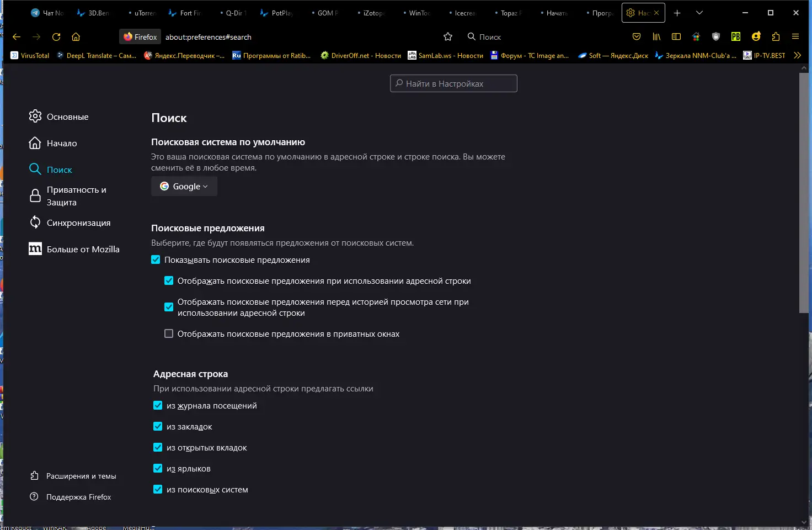
Task: Toggle the sidebar view icon
Action: [676, 37]
